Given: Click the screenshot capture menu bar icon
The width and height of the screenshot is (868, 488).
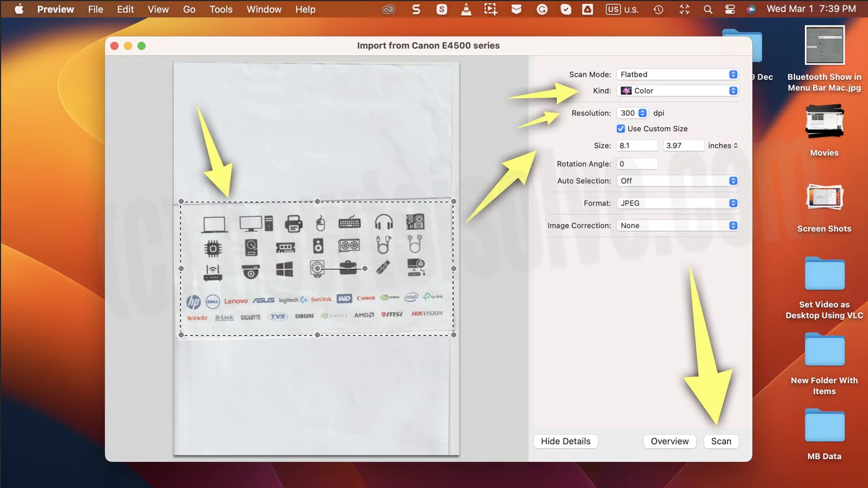Looking at the screenshot, I should point(491,9).
